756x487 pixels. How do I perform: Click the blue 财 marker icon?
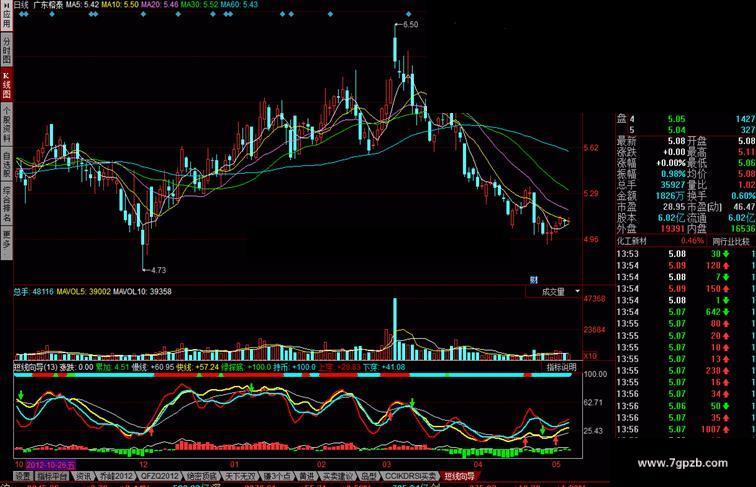534,280
